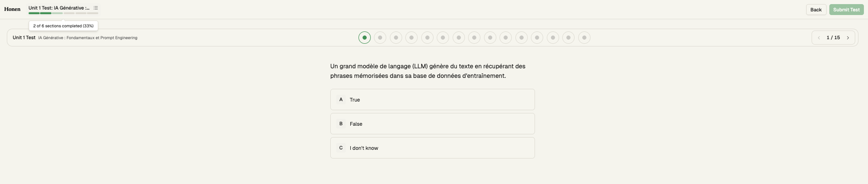Select the current question 1 green indicator
Screen dimensions: 868x184
[364, 38]
